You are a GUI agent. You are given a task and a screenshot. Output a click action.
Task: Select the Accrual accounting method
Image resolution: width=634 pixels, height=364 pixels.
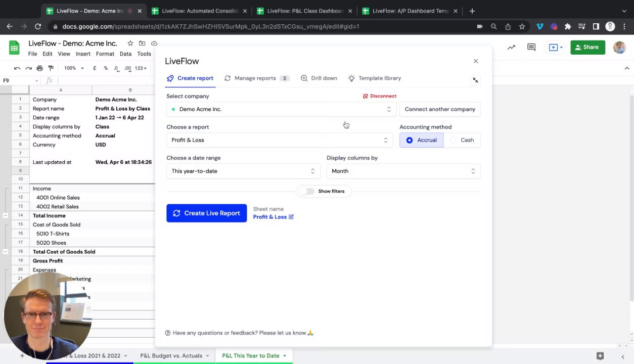422,140
